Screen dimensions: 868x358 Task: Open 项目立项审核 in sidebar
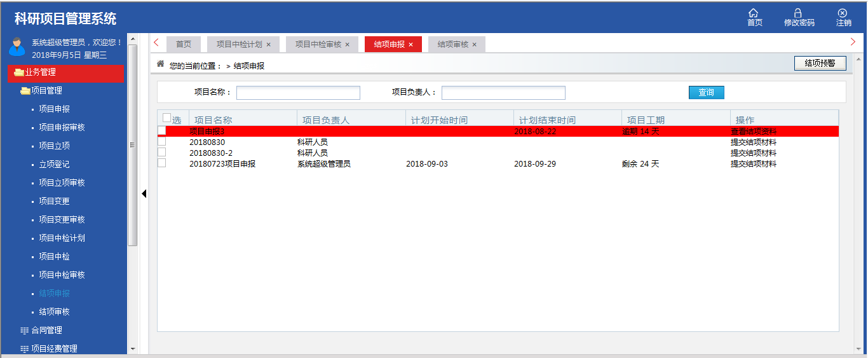(x=62, y=183)
